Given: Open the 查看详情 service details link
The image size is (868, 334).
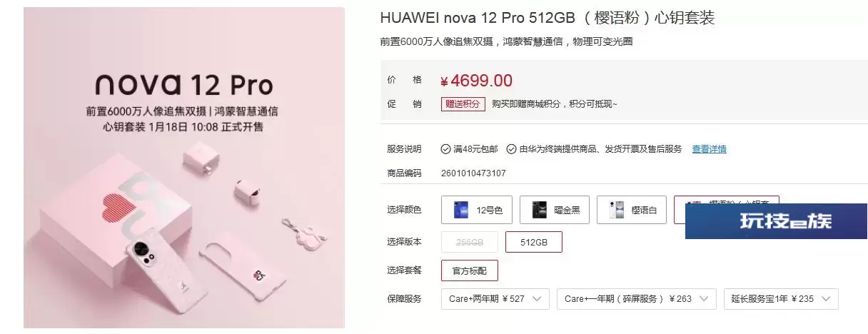Looking at the screenshot, I should 709,149.
